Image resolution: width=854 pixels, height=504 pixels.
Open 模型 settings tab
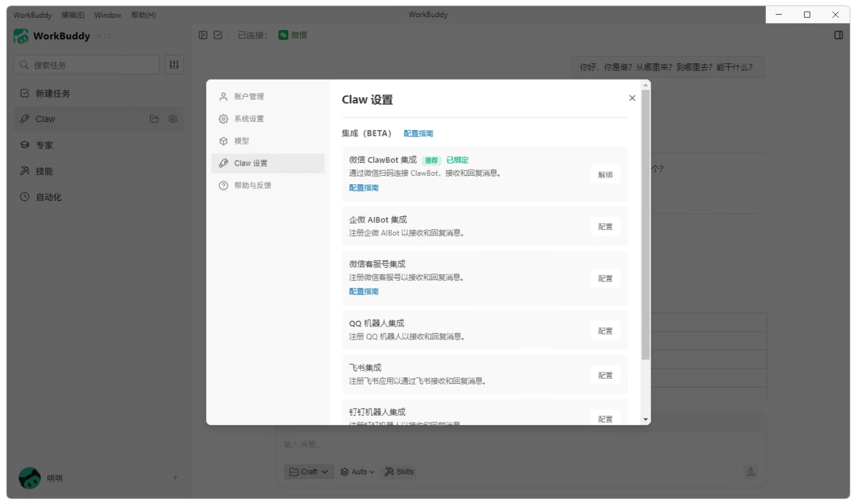click(268, 141)
